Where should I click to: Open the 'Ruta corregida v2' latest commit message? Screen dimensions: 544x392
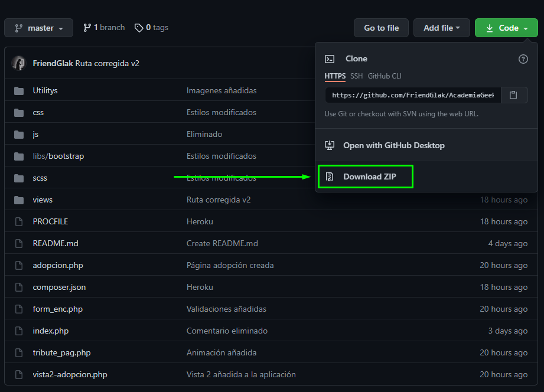click(107, 64)
